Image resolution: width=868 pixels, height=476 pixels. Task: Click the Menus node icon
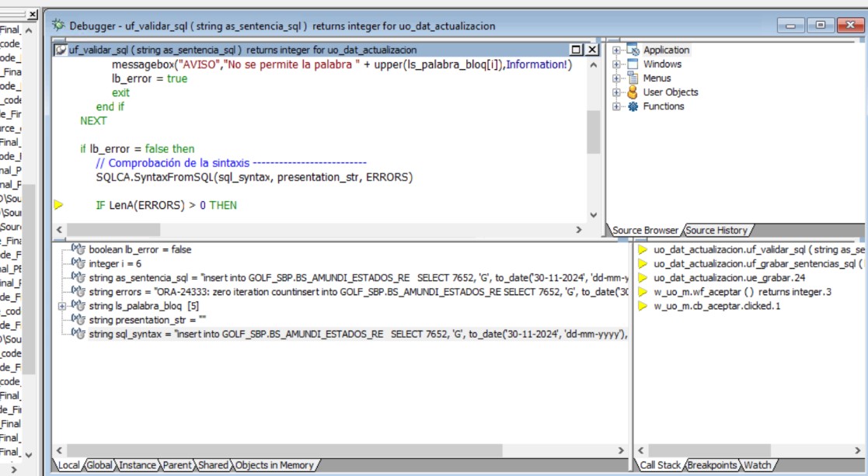click(632, 78)
